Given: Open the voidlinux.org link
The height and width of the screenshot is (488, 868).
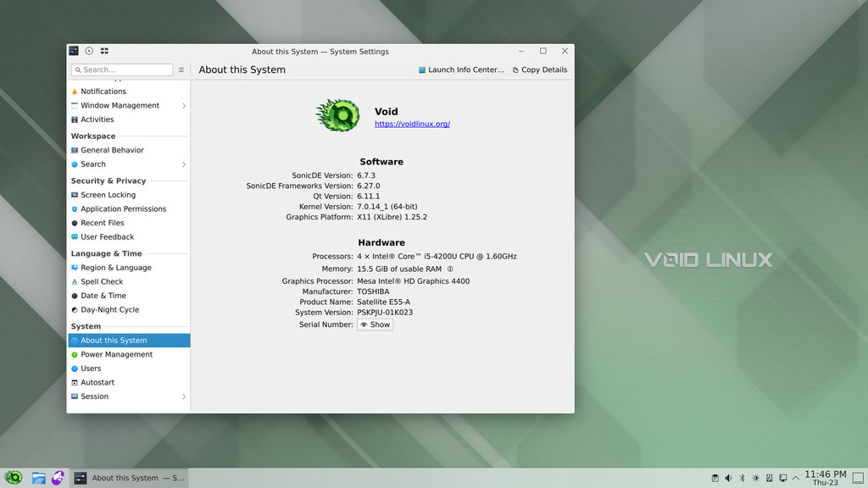Looking at the screenshot, I should point(413,124).
